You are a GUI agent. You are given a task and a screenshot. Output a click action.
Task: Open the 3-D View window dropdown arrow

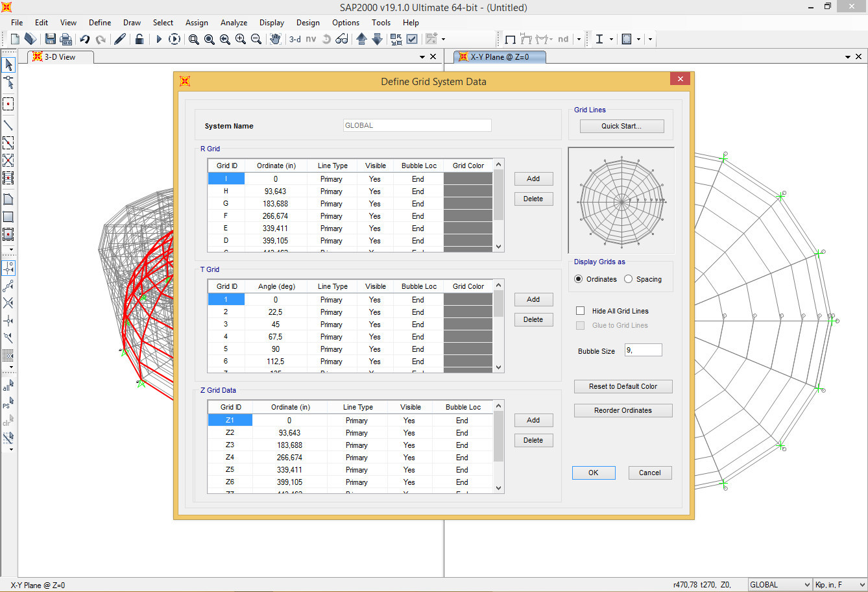click(x=422, y=57)
